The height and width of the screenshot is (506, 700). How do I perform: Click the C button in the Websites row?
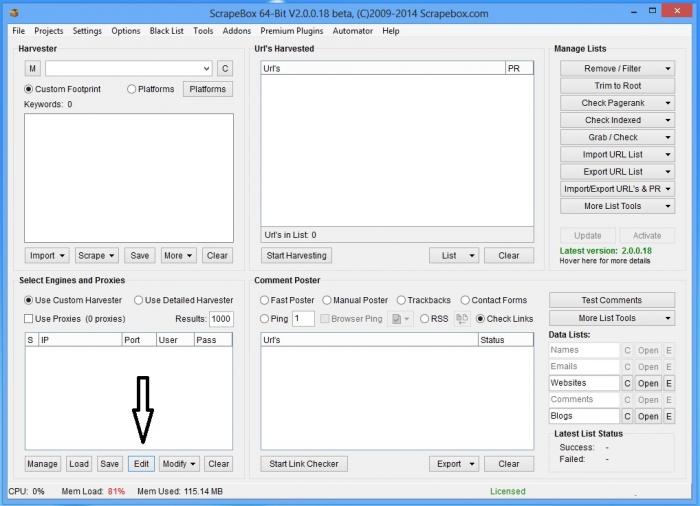(x=627, y=383)
